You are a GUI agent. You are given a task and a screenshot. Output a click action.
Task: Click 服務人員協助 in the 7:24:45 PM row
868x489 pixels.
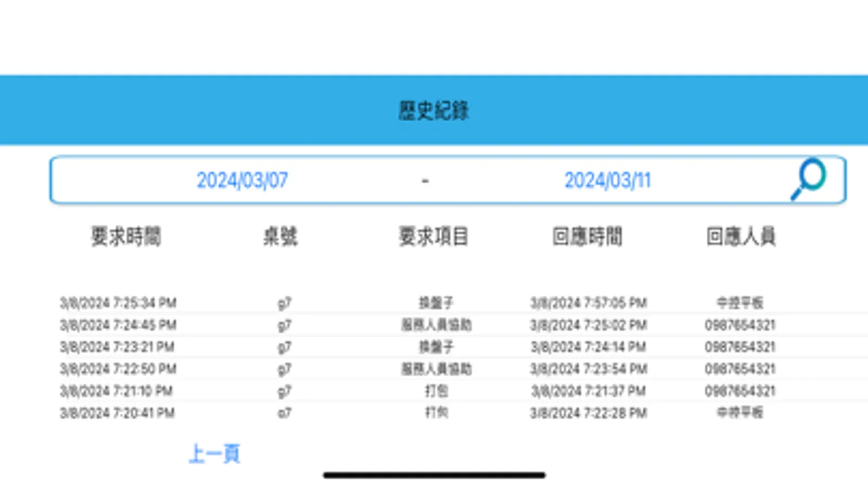(x=436, y=325)
